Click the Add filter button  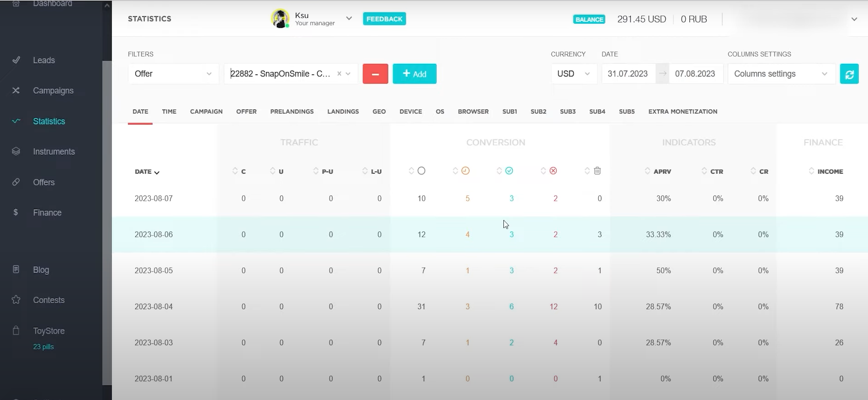tap(414, 74)
